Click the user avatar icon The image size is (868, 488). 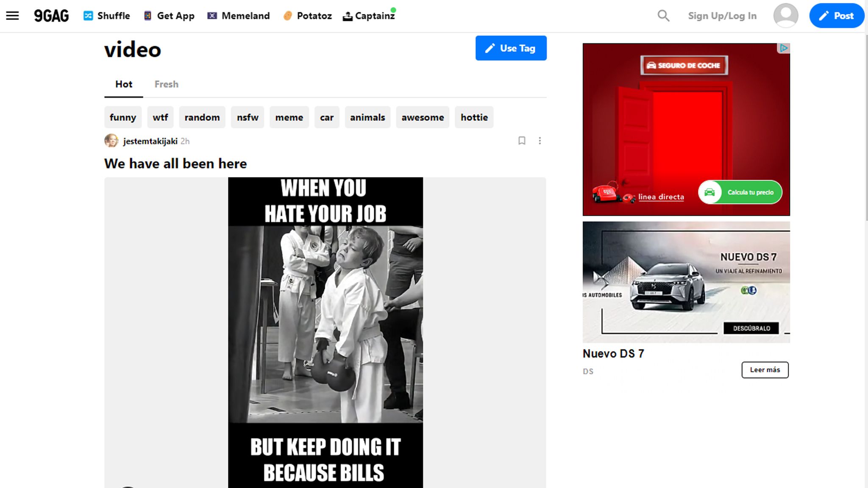point(785,16)
